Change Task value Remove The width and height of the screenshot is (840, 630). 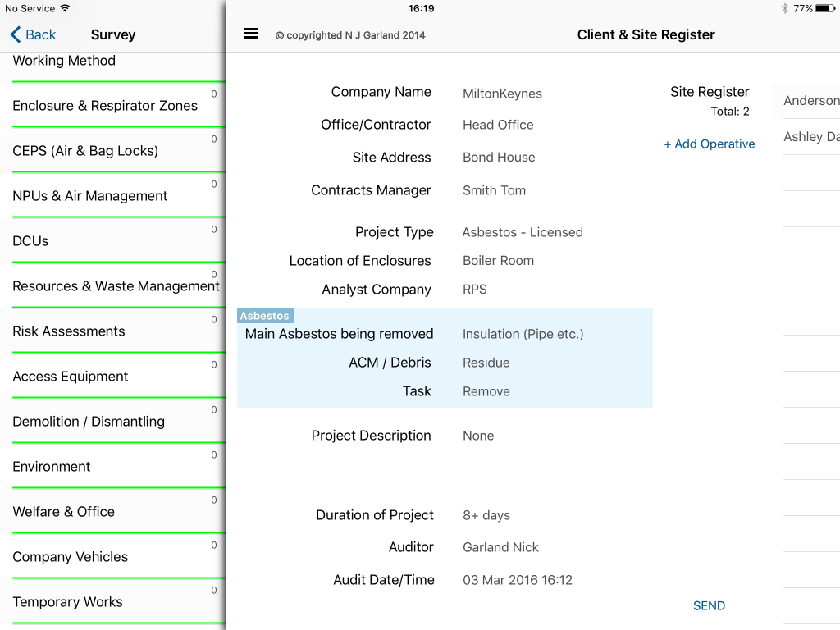pos(486,391)
